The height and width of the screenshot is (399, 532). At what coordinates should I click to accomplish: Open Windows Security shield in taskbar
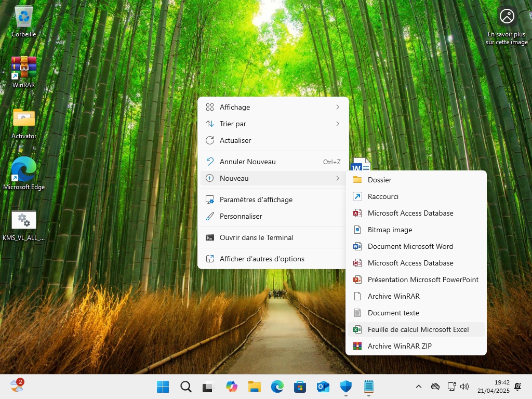[346, 387]
